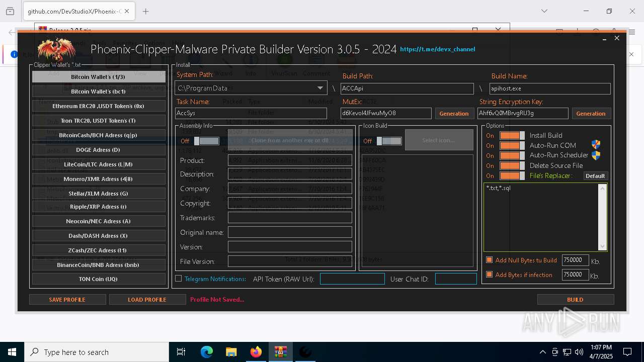Click Bitcoin Wallet's (1/3) button
Viewport: 644px width, 362px height.
pos(99,77)
